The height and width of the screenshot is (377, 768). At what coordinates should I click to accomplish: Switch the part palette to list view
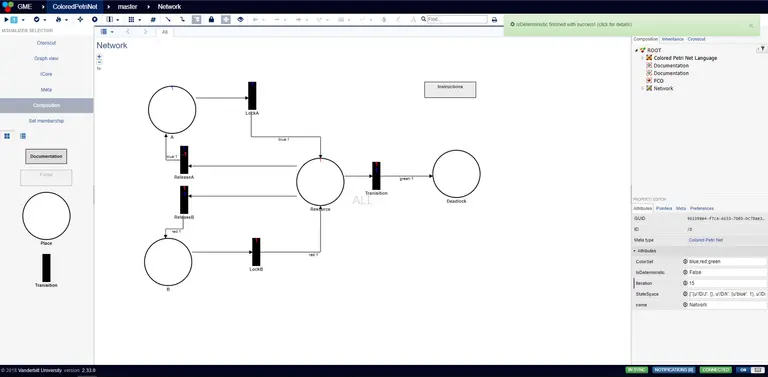[x=23, y=136]
